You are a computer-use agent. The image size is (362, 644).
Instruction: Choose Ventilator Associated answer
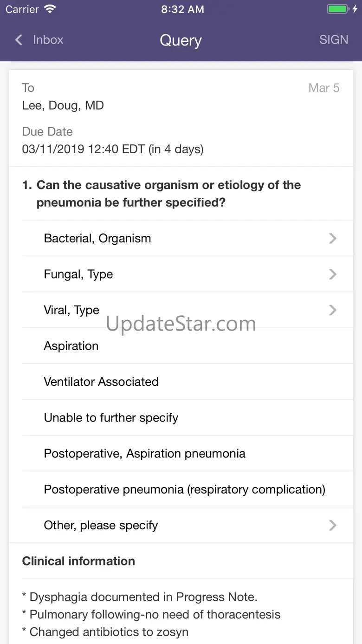[x=187, y=382]
